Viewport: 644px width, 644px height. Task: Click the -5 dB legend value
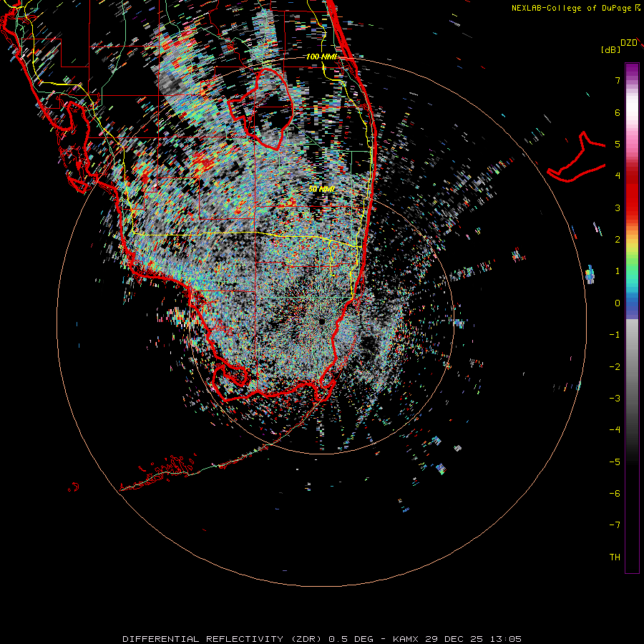coord(615,462)
